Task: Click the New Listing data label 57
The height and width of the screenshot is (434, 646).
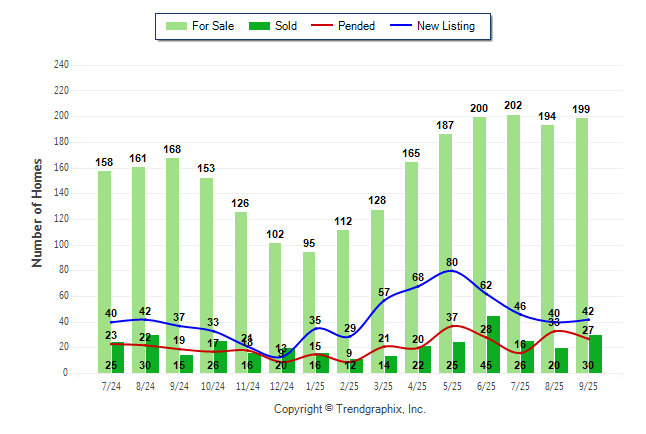Action: 384,293
